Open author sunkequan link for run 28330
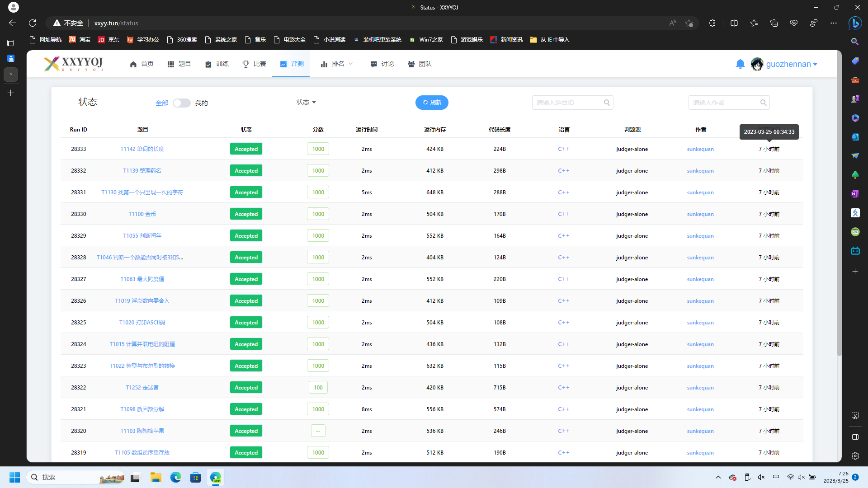The height and width of the screenshot is (488, 868). click(700, 214)
